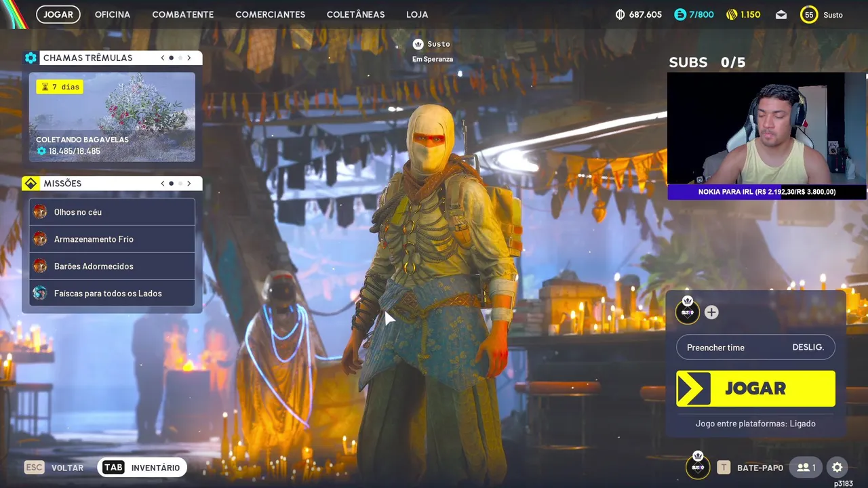The image size is (868, 488).
Task: Click the crown icon beside Susto nameplate
Action: pos(418,44)
